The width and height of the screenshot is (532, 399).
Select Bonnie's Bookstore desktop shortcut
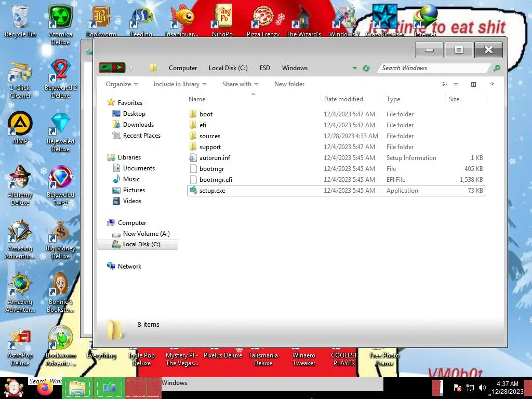60,292
